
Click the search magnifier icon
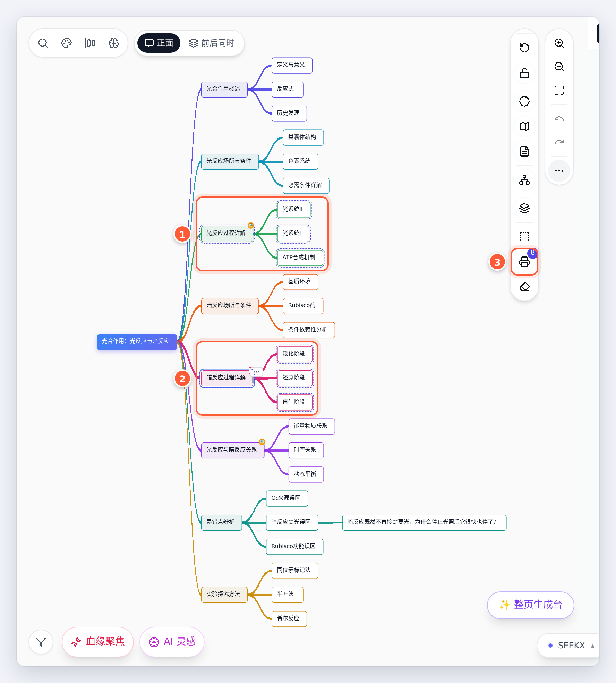click(x=43, y=43)
